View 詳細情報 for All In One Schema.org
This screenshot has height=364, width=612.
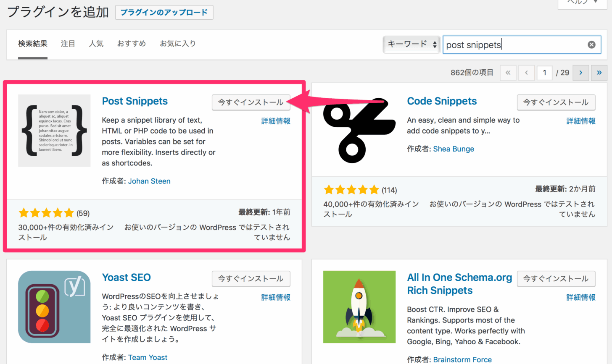581,297
